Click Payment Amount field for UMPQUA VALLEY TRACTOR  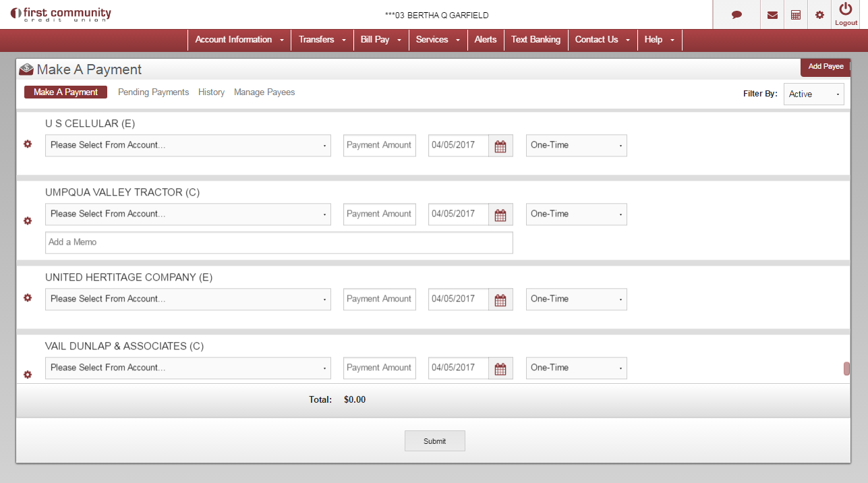click(380, 215)
